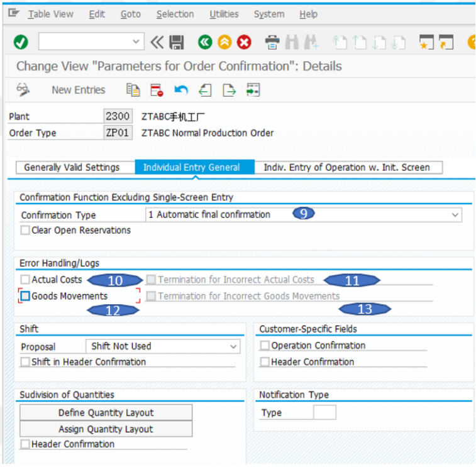
Task: Click the Notification Type input field
Action: (x=324, y=413)
